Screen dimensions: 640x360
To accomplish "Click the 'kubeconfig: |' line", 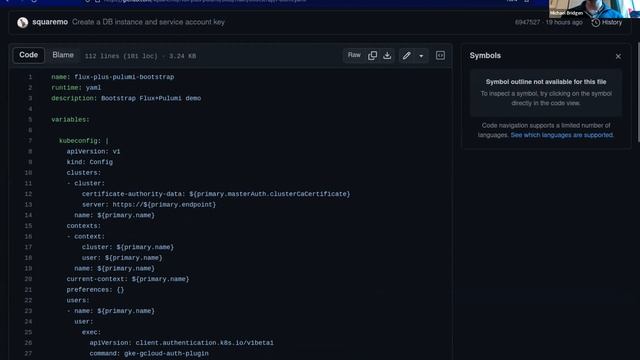I will click(84, 141).
